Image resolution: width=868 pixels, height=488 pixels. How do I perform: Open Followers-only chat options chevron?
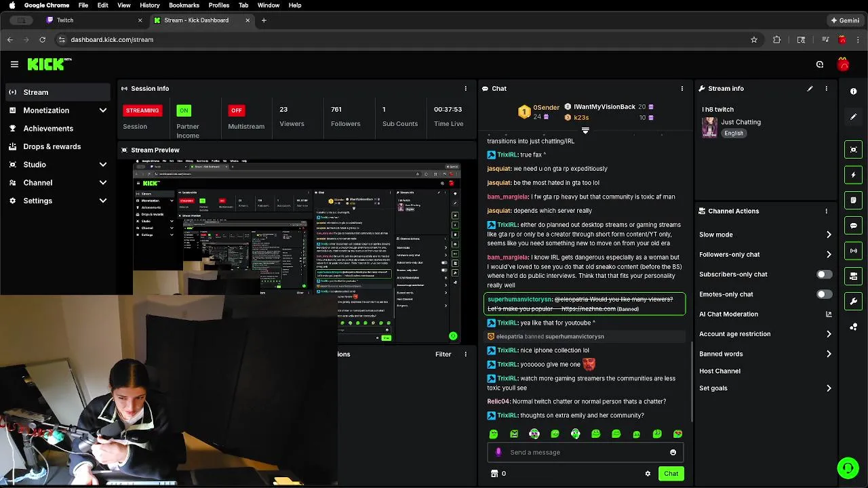click(x=829, y=254)
